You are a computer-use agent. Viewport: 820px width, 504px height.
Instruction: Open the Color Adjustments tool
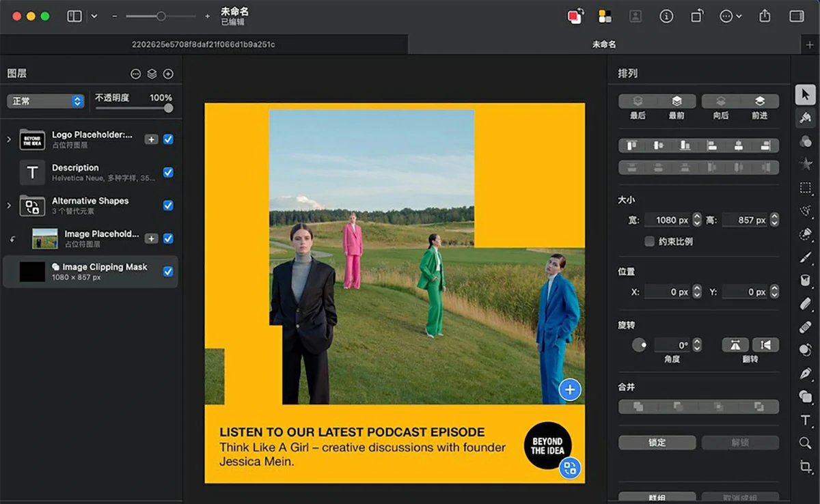tap(806, 141)
